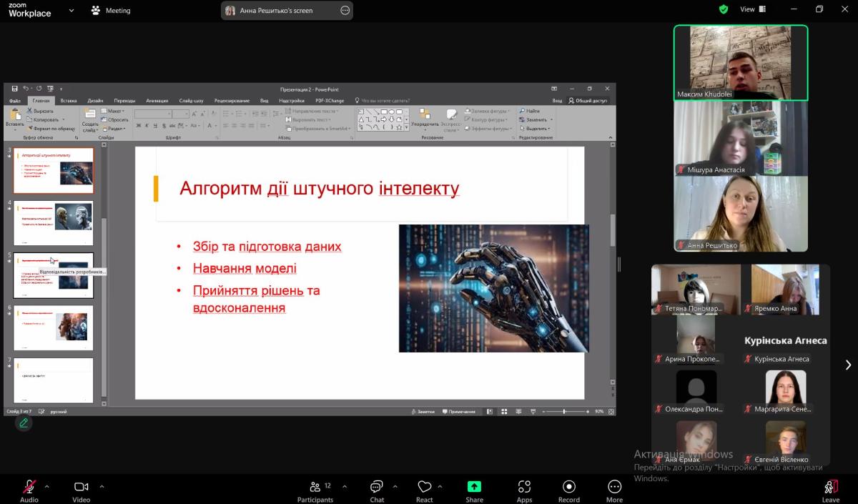Expand audio options arrow next to Audio
The height and width of the screenshot is (504, 858).
coord(47,486)
